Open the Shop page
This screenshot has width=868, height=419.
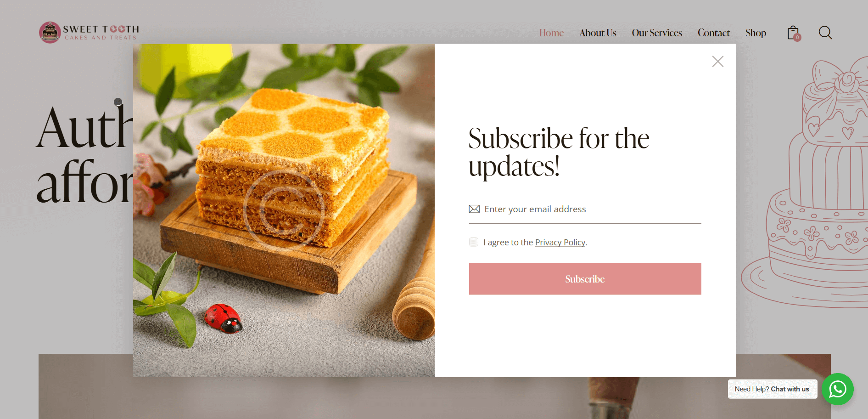pos(756,32)
